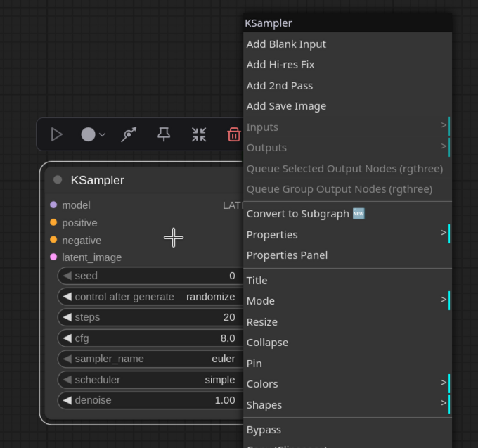478x448 pixels.
Task: Expand the Mode submenu
Action: [347, 301]
